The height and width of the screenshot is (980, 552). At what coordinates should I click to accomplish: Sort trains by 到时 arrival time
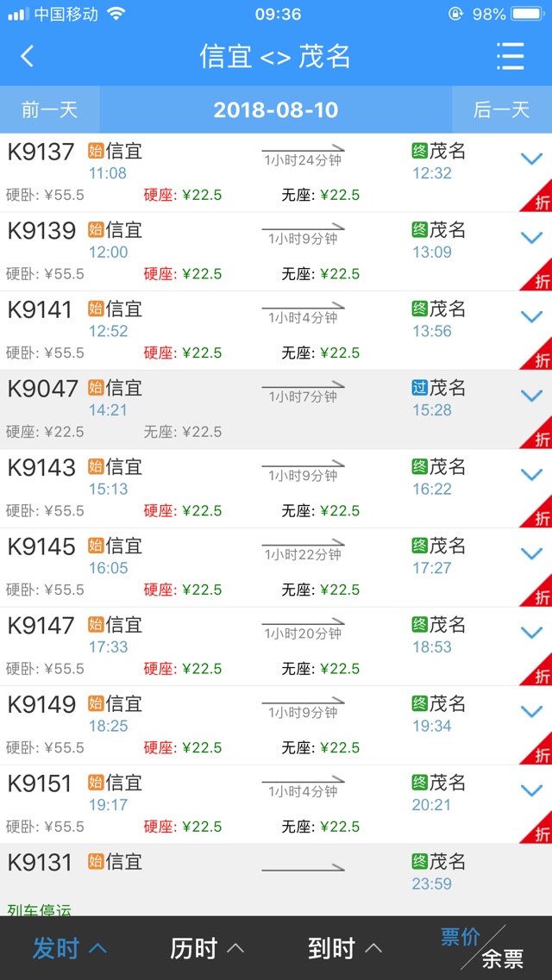(345, 948)
